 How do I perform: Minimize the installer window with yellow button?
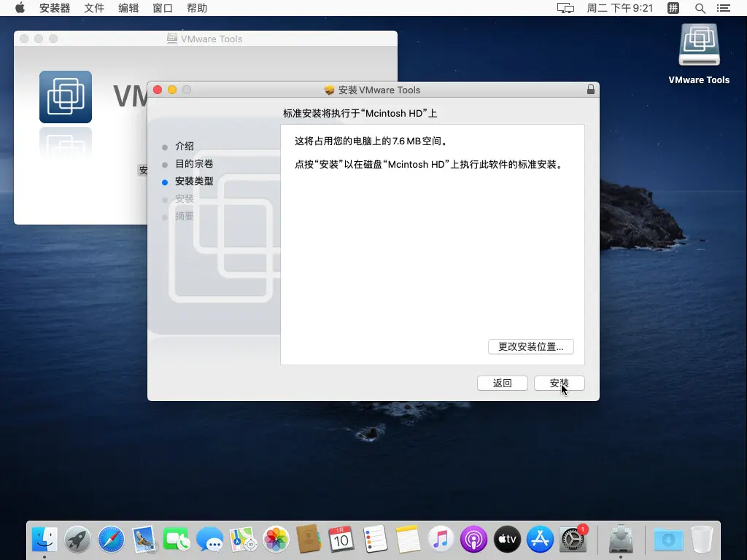coord(172,90)
